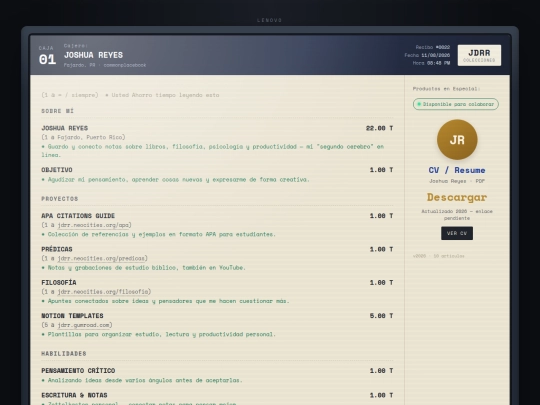Click the 22.00 T price value

pyautogui.click(x=379, y=128)
